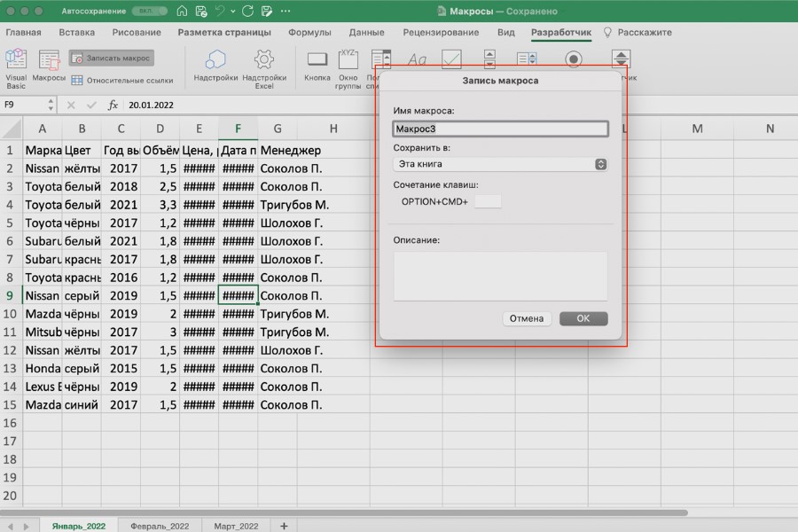Click the insert function fx icon

click(x=113, y=105)
